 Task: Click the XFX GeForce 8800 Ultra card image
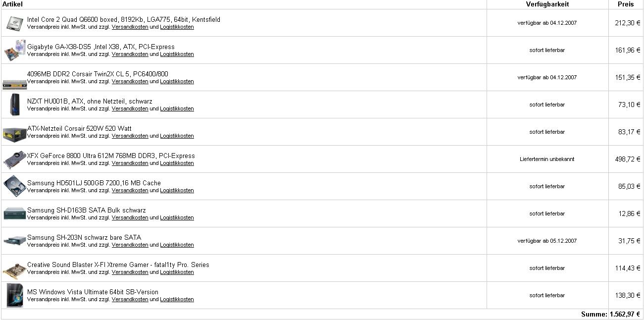coord(15,160)
